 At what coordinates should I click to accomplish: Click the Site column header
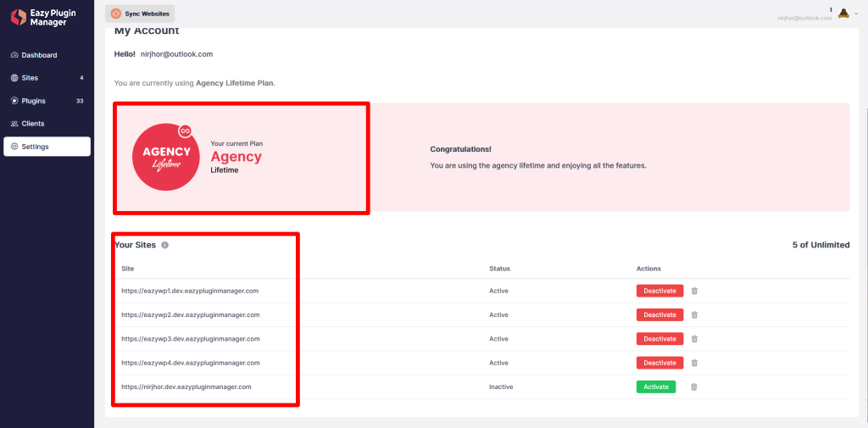click(128, 269)
